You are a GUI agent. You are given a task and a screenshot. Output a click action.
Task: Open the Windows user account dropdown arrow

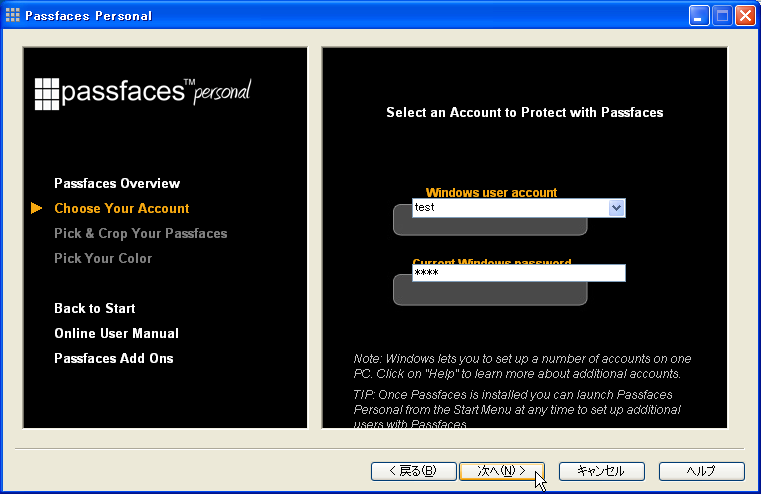[616, 208]
